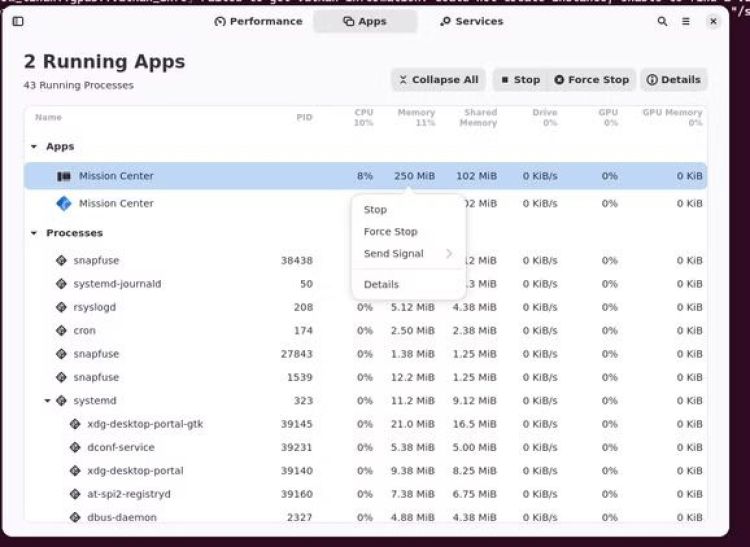Open the search icon in header
Screen dimensions: 750x547
click(x=662, y=21)
